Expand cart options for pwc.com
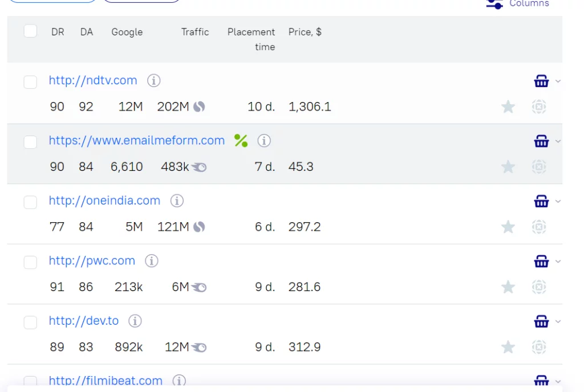This screenshot has width=584, height=392. (558, 262)
